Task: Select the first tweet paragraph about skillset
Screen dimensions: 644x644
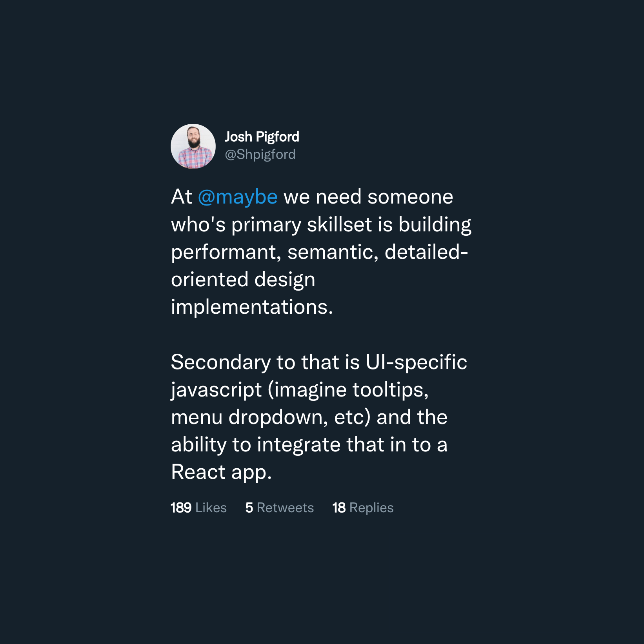Action: (x=321, y=252)
